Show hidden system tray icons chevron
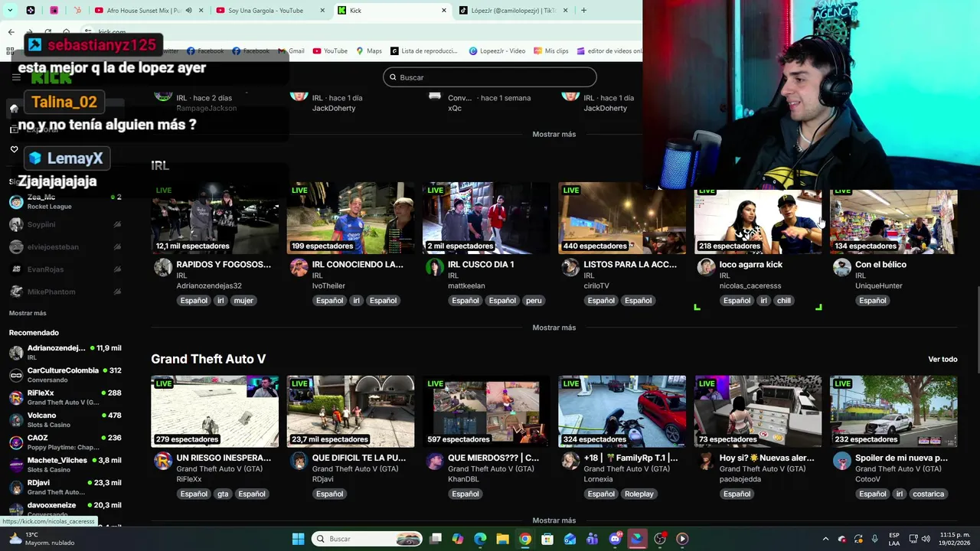 pyautogui.click(x=825, y=539)
